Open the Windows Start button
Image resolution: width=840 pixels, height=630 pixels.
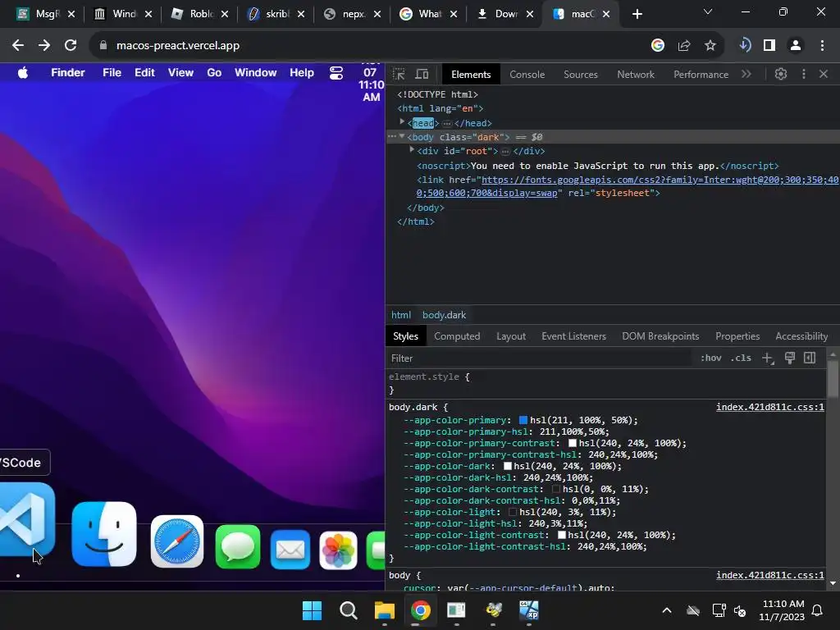tap(313, 610)
